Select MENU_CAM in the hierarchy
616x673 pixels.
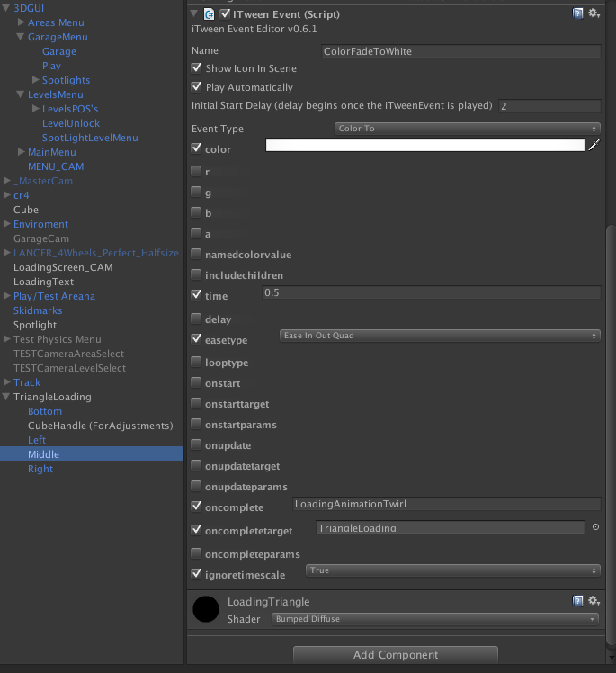(56, 166)
